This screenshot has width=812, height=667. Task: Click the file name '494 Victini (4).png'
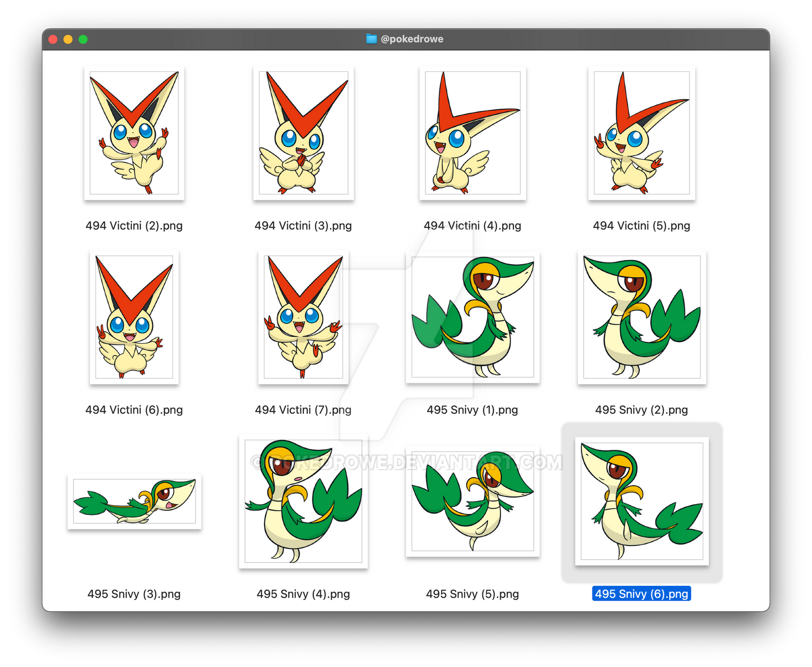[472, 226]
